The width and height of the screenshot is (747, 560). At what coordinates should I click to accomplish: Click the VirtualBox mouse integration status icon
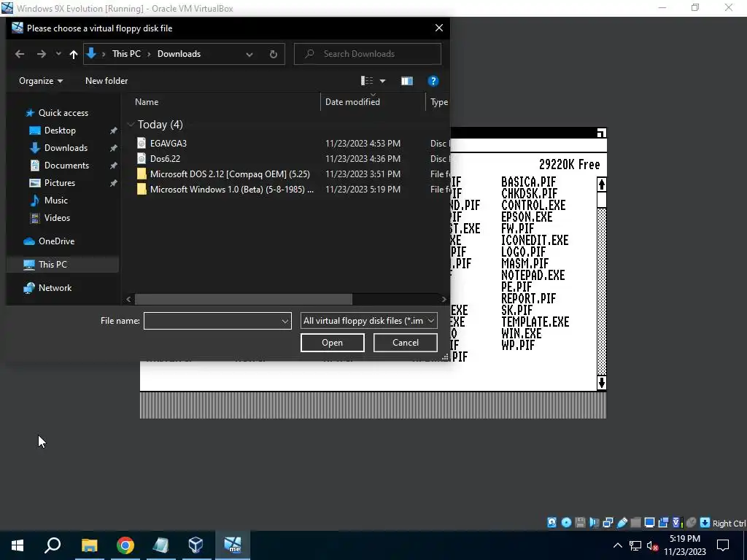691,522
